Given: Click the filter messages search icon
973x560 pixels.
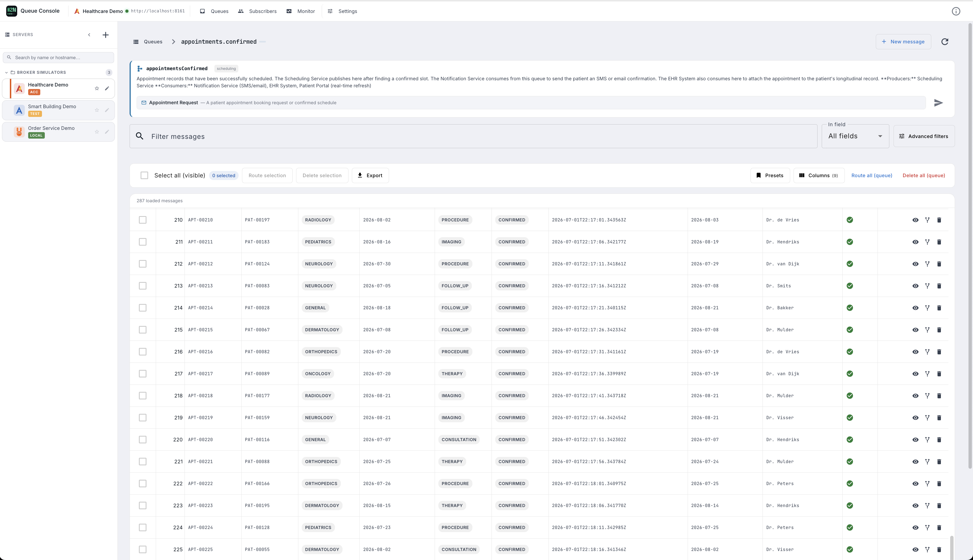Looking at the screenshot, I should pyautogui.click(x=140, y=136).
